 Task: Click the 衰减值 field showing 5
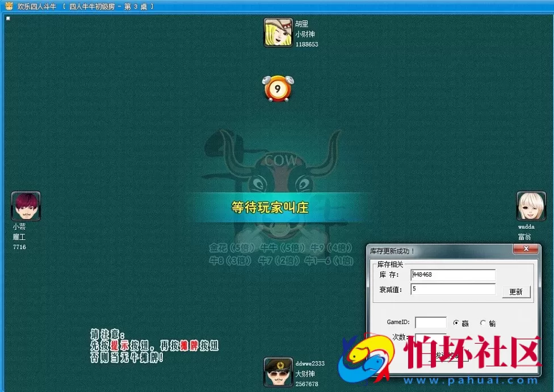(x=453, y=290)
